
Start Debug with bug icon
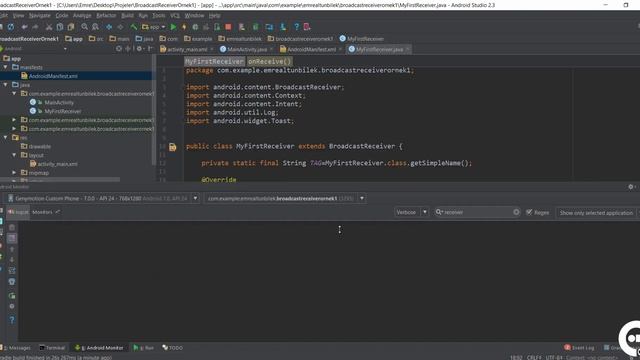click(x=195, y=27)
